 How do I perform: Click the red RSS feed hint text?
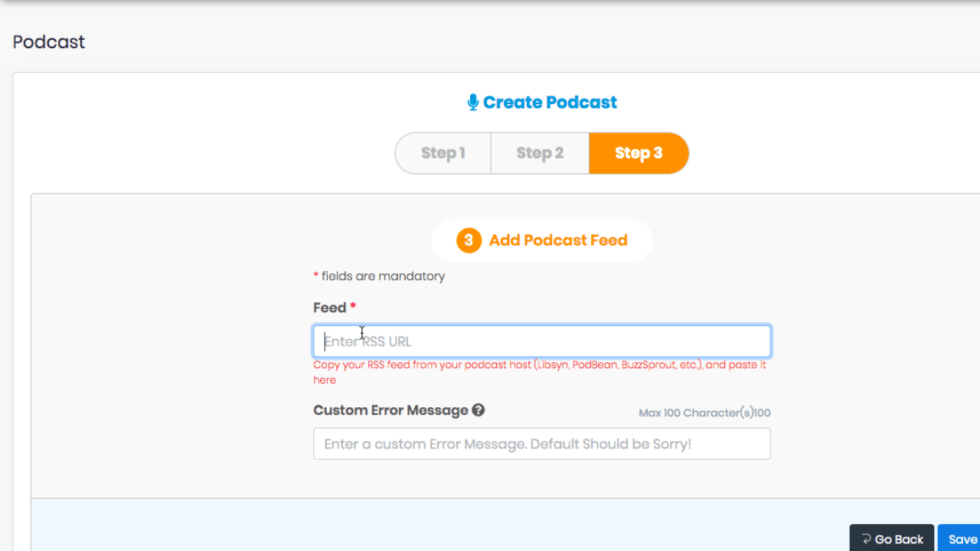540,372
